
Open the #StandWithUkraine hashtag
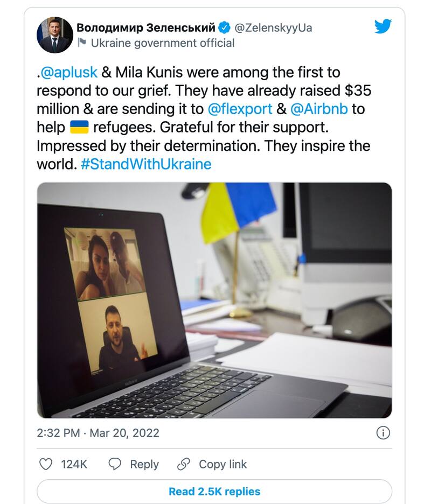(x=145, y=164)
